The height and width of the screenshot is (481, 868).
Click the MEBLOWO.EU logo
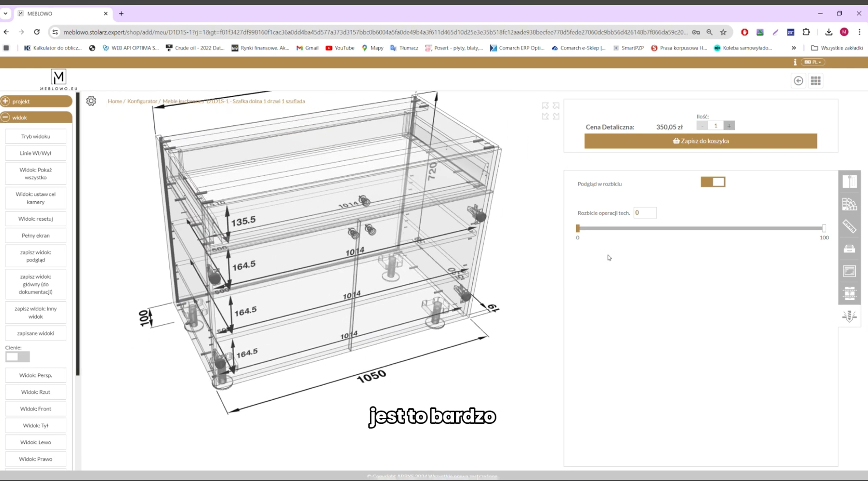(59, 80)
